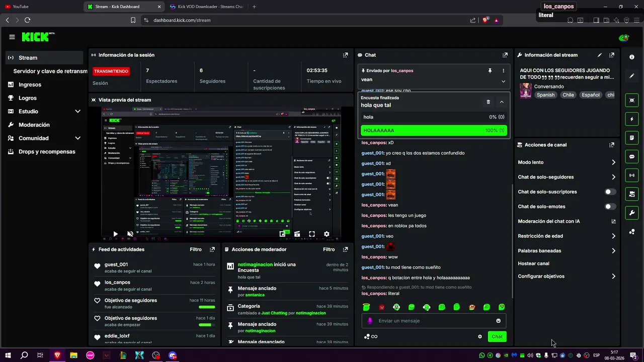The width and height of the screenshot is (644, 362).
Task: Click the pencil icon in right rail
Action: coord(632,76)
